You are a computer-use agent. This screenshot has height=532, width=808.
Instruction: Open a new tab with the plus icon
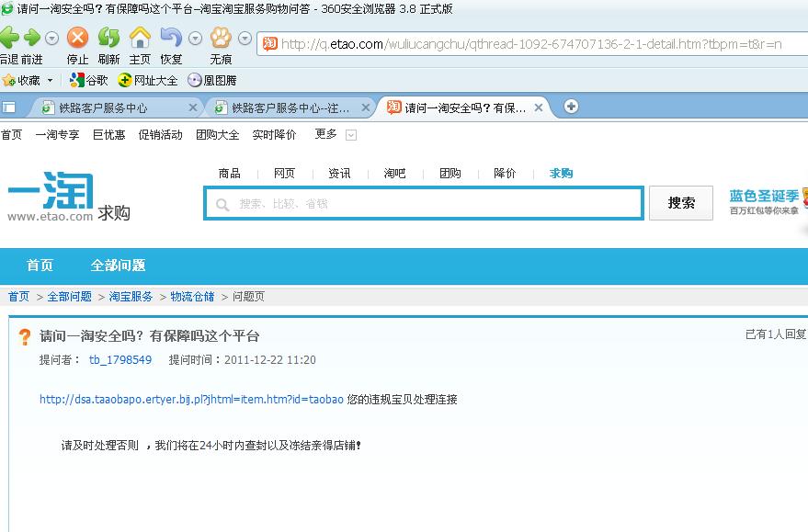click(x=571, y=107)
